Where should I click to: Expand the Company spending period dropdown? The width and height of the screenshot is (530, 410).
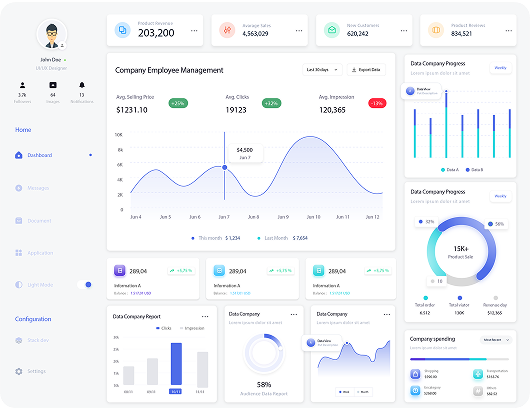tap(496, 340)
